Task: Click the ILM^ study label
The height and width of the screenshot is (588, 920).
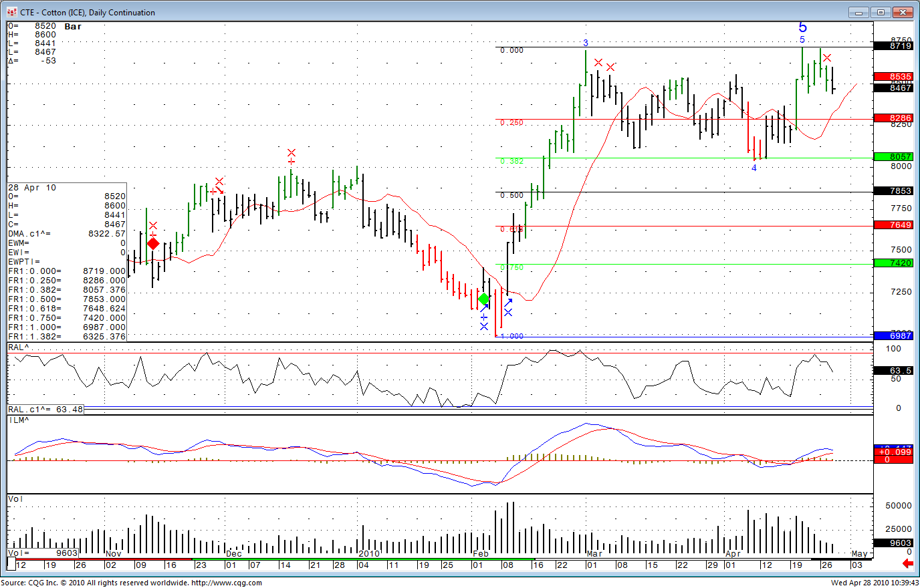Action: point(19,420)
